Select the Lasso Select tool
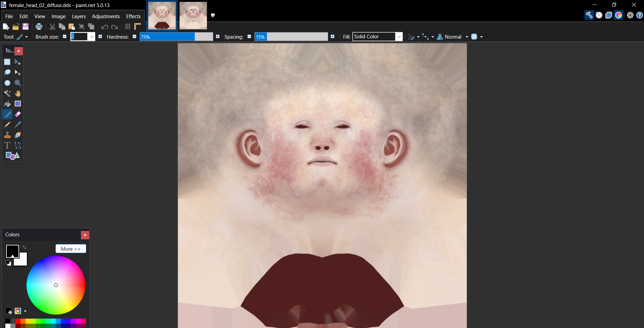This screenshot has width=644, height=328. [7, 73]
